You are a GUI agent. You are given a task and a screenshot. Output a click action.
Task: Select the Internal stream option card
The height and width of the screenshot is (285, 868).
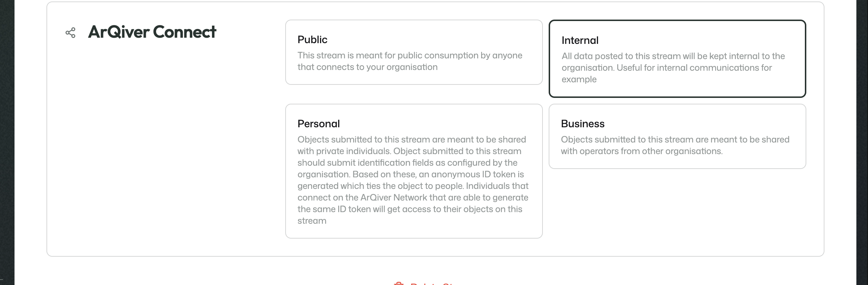pyautogui.click(x=677, y=59)
